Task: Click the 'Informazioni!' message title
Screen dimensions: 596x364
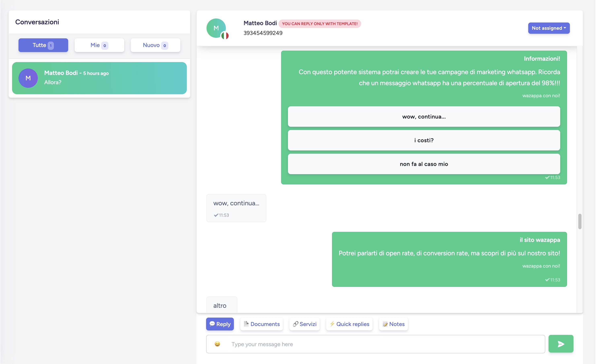Action: 542,58
